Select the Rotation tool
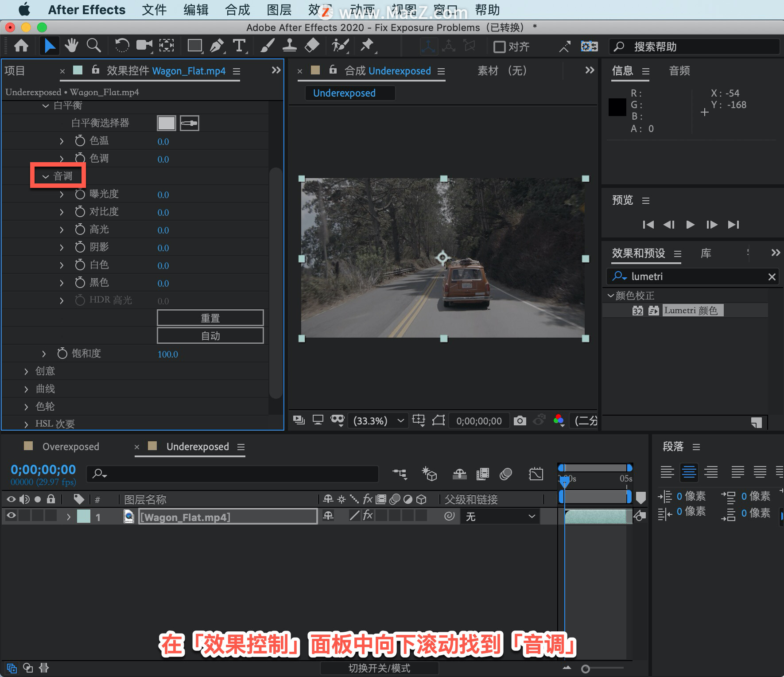Screen dimensions: 784x677 click(121, 46)
